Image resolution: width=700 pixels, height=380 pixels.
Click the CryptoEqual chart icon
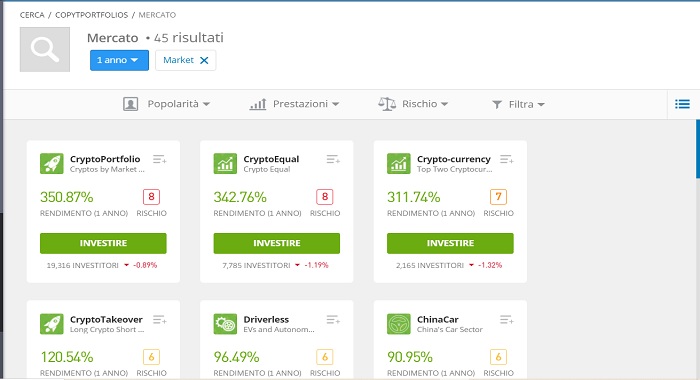(x=225, y=163)
